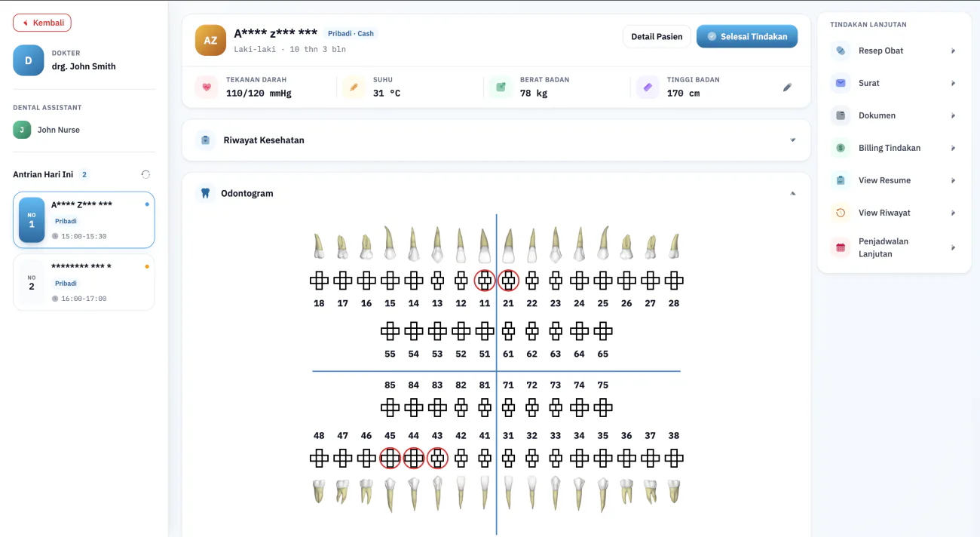Screen dimensions: 980x537
Task: Click the Surat envelope icon
Action: (x=841, y=83)
